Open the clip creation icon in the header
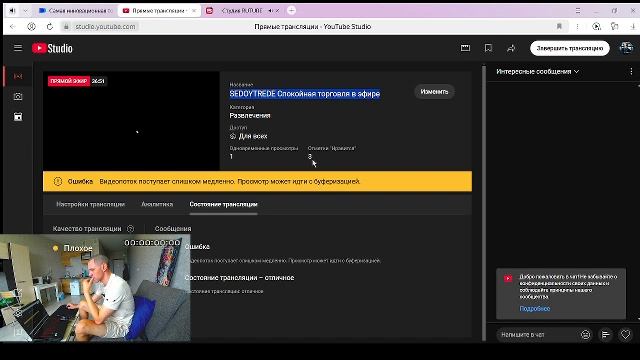 (x=465, y=48)
